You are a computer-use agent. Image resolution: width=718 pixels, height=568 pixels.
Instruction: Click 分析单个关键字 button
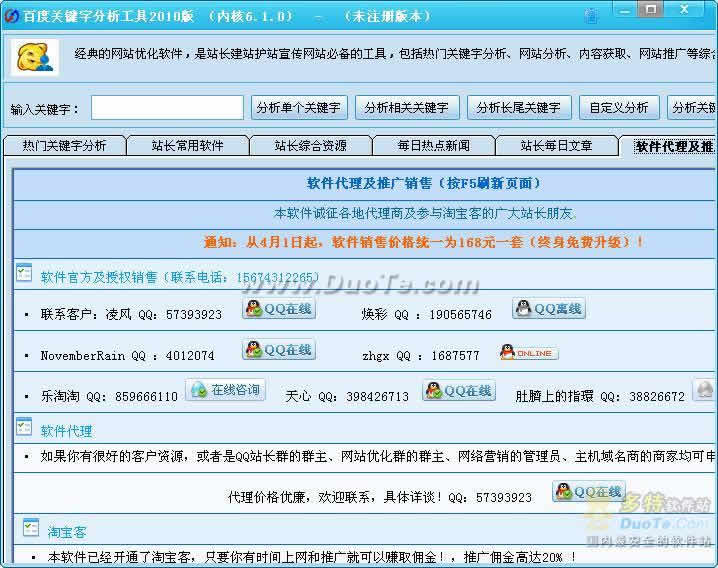pos(299,108)
